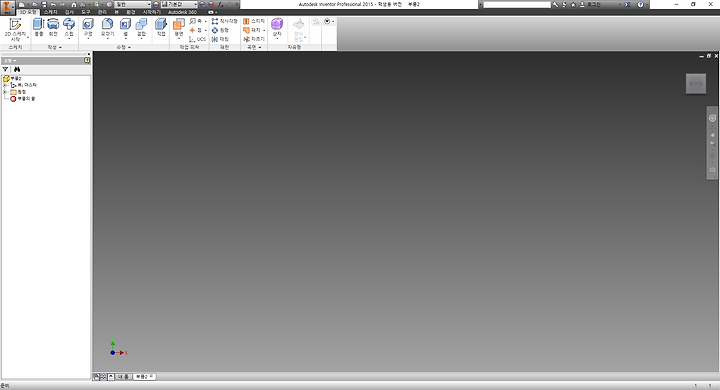Image resolution: width=720 pixels, height=390 pixels.
Task: Select the 부품2 document tab at bottom
Action: (x=145, y=377)
